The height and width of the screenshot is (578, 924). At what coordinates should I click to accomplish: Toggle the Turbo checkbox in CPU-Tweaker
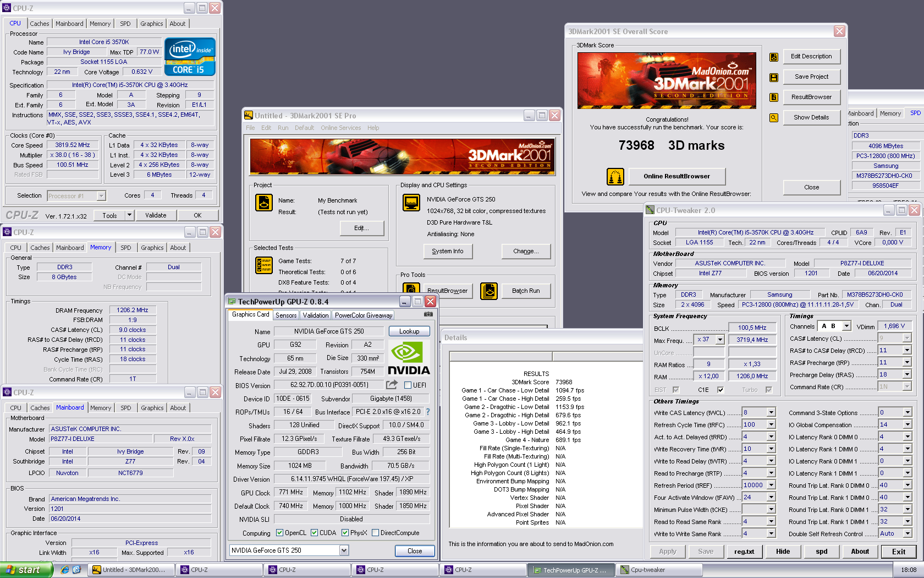pyautogui.click(x=769, y=390)
